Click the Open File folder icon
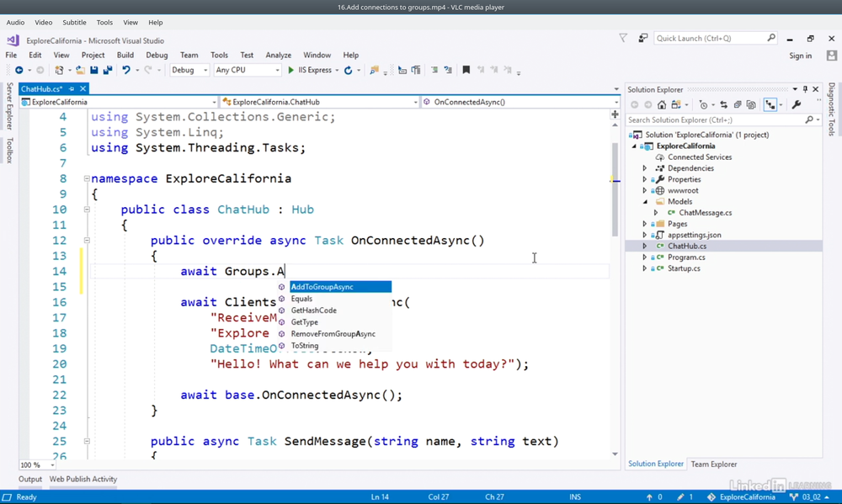Image resolution: width=842 pixels, height=504 pixels. pos(80,71)
